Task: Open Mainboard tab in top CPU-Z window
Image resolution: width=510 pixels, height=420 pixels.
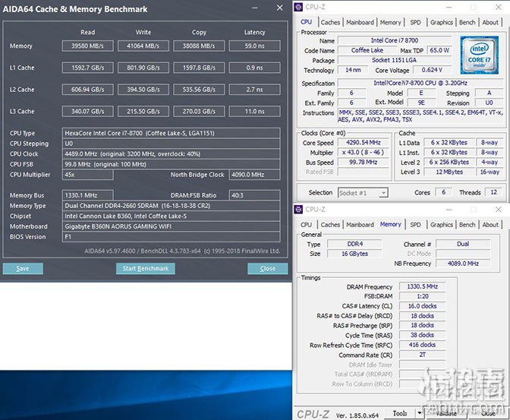Action: point(360,23)
